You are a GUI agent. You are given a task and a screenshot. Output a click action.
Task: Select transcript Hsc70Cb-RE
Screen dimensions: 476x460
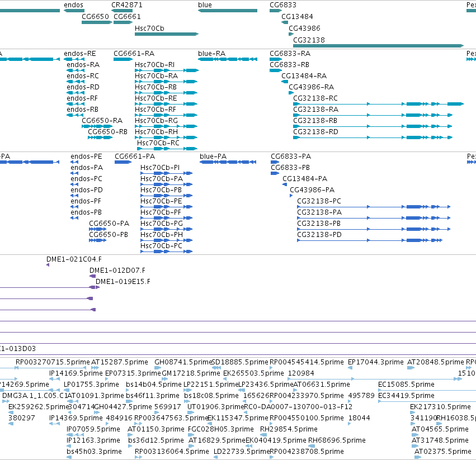(155, 98)
